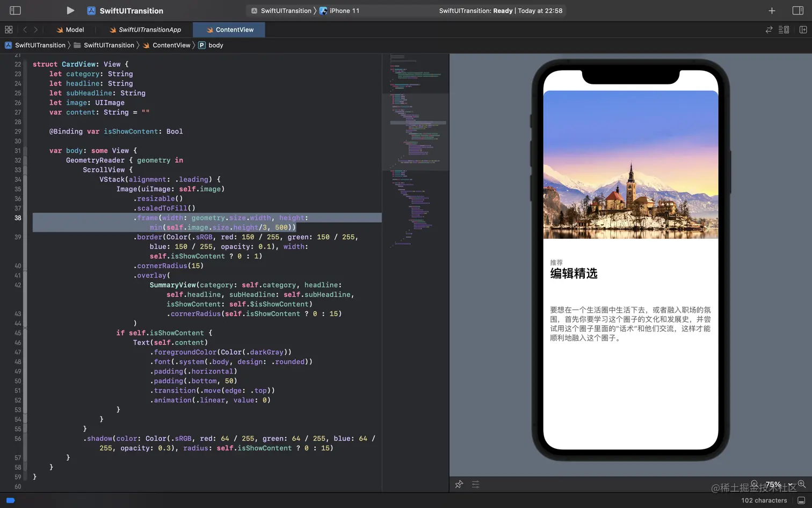Viewport: 812px width, 508px height.
Task: Toggle the inspector panel on the right
Action: point(798,11)
